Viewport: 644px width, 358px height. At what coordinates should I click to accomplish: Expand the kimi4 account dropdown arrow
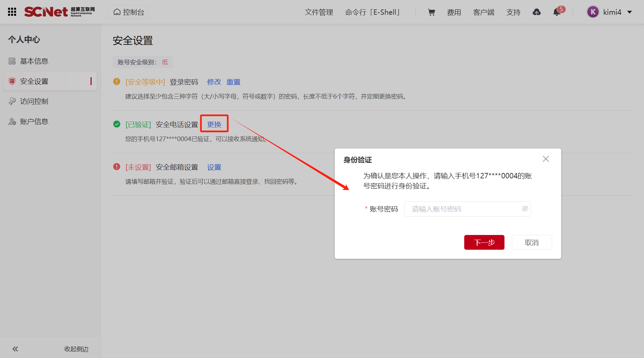tap(630, 12)
